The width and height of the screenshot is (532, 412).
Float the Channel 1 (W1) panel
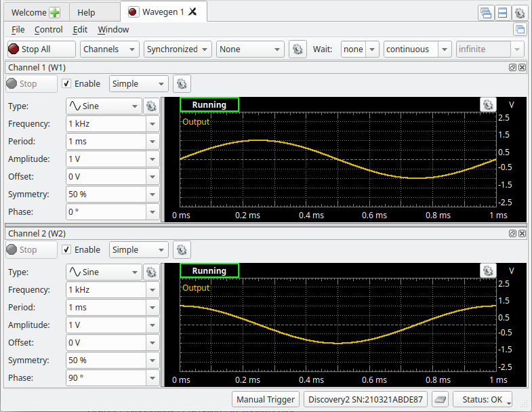coord(512,68)
